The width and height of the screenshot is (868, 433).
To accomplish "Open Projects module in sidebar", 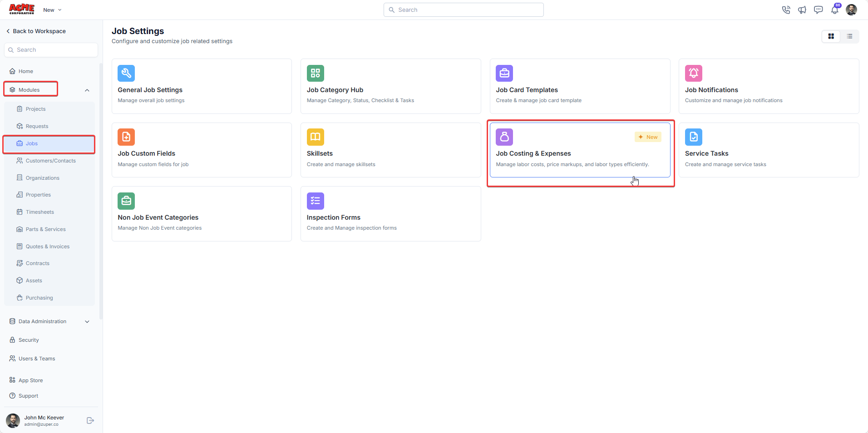I will pyautogui.click(x=50, y=109).
